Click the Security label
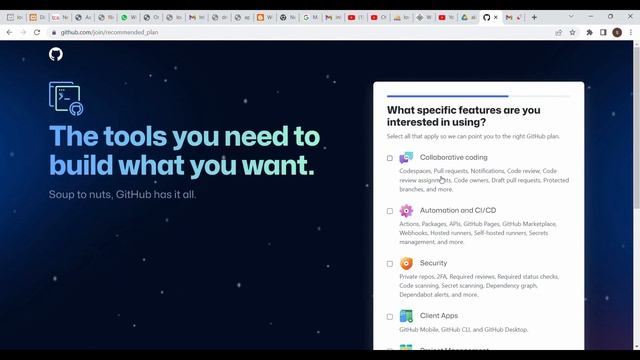 [433, 263]
